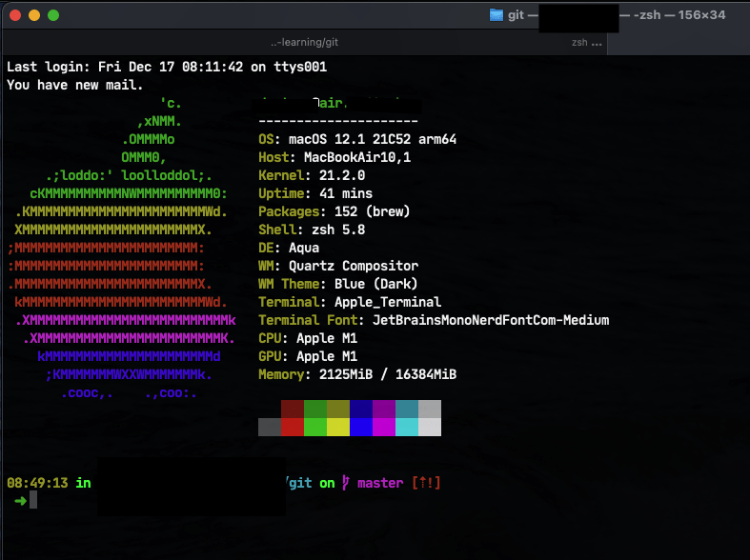The height and width of the screenshot is (560, 750).
Task: Click the bright yellow color block
Action: 338,427
